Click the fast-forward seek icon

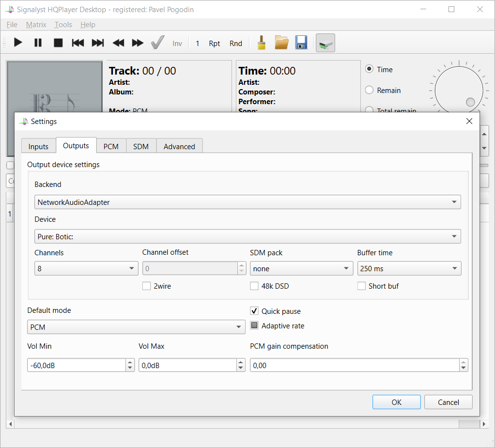coord(138,43)
